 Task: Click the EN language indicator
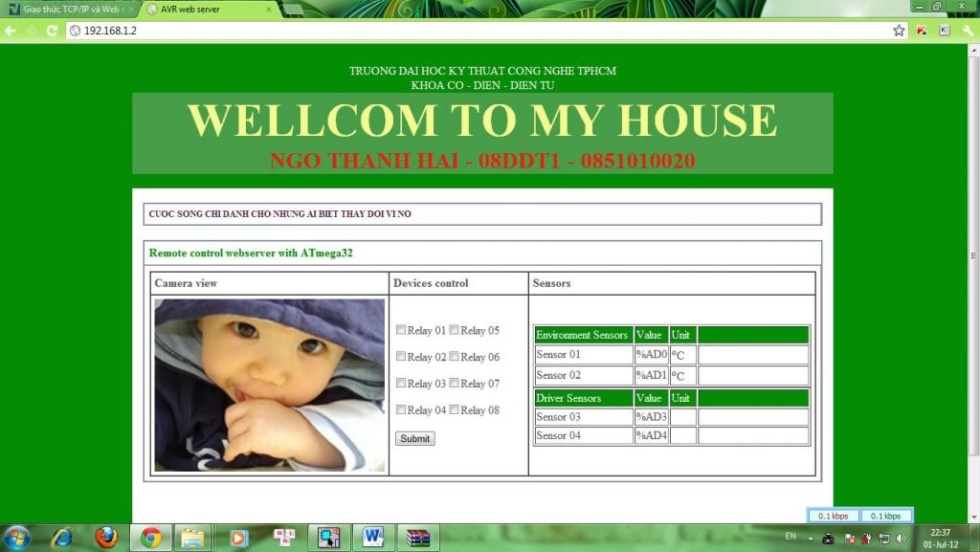click(x=791, y=536)
